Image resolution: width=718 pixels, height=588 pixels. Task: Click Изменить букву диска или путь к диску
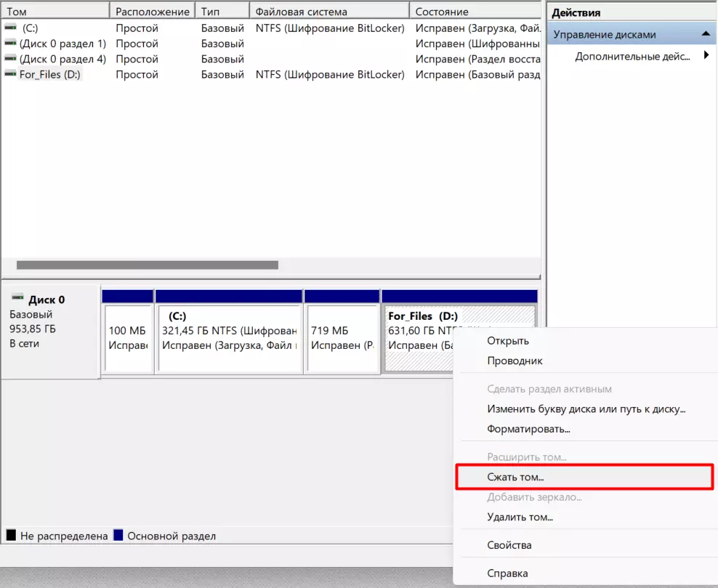click(586, 409)
